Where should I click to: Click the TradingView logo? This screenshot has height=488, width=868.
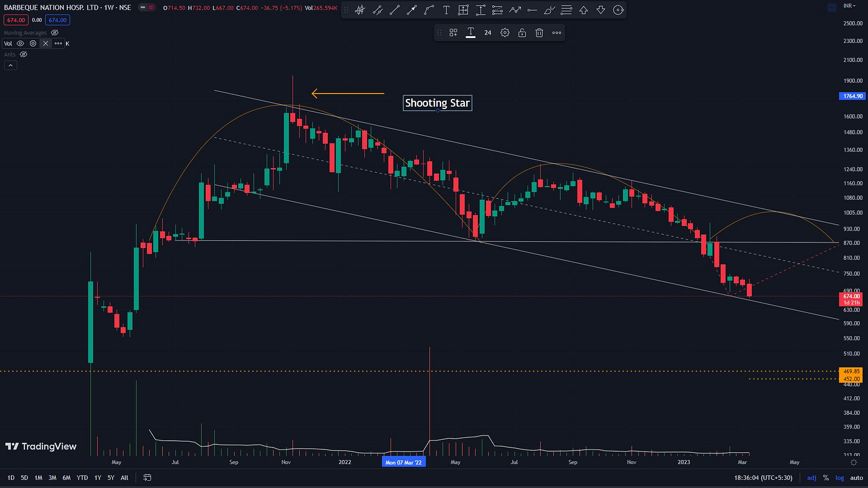coord(41,446)
